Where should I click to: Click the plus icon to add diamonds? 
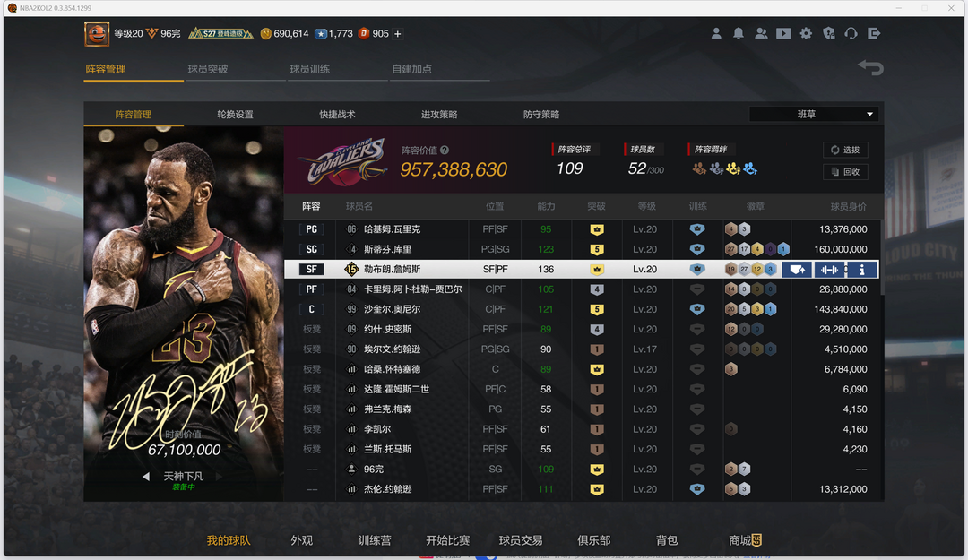[x=398, y=34]
